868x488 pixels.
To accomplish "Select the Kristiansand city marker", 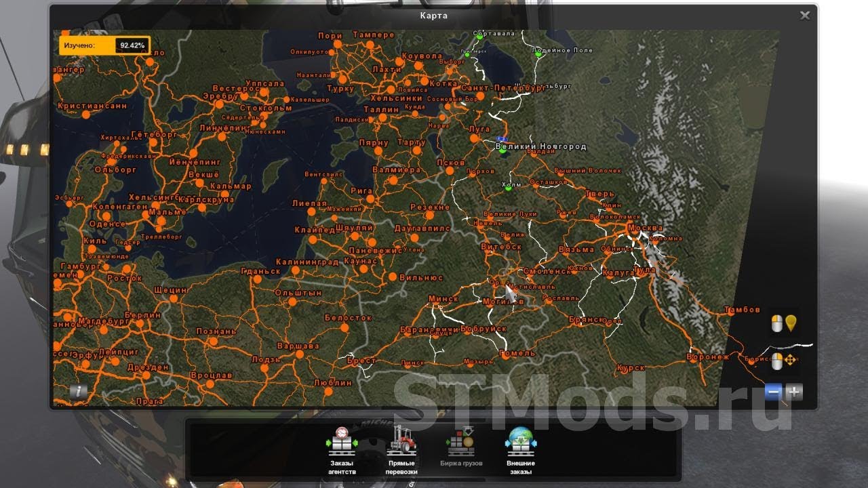I will (85, 115).
